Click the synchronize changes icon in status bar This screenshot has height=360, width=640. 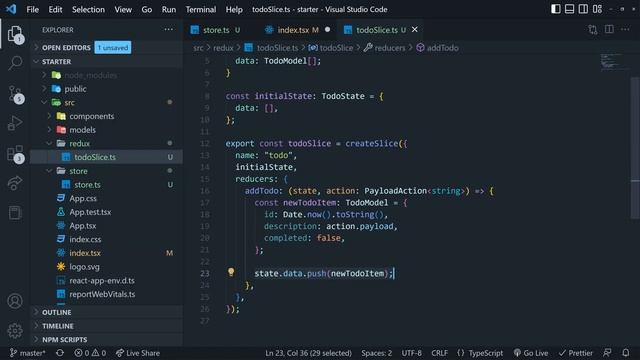60,353
